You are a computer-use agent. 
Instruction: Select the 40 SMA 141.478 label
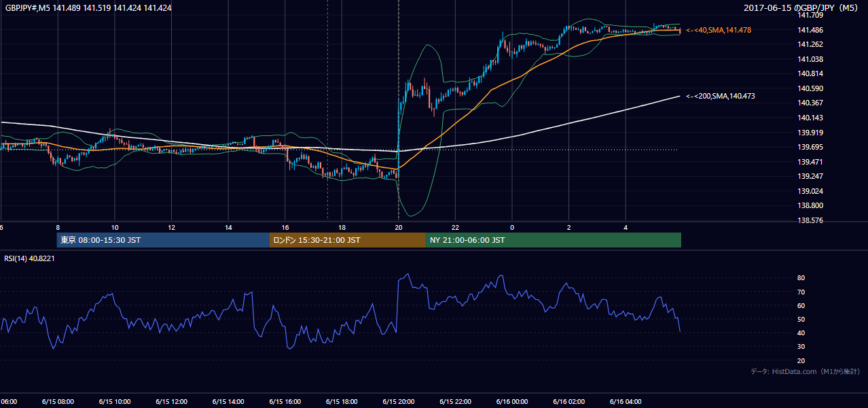coord(719,30)
